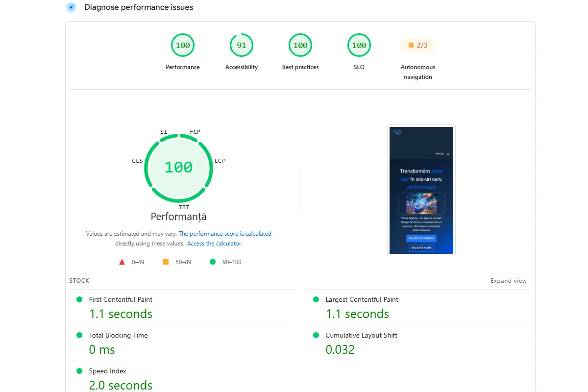Click the FCP label on the gauge
This screenshot has height=392, width=588.
[x=195, y=132]
